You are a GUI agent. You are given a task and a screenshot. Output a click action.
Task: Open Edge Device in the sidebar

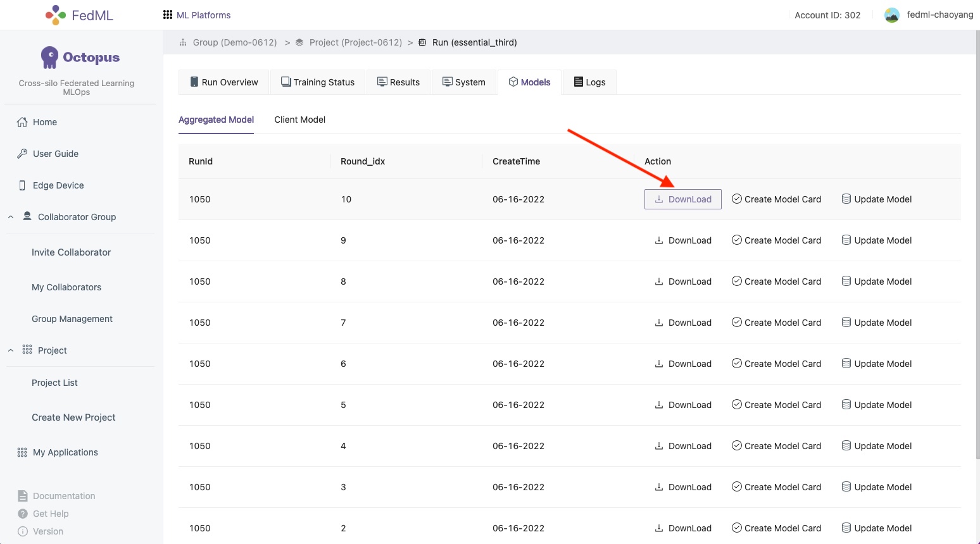pos(58,185)
